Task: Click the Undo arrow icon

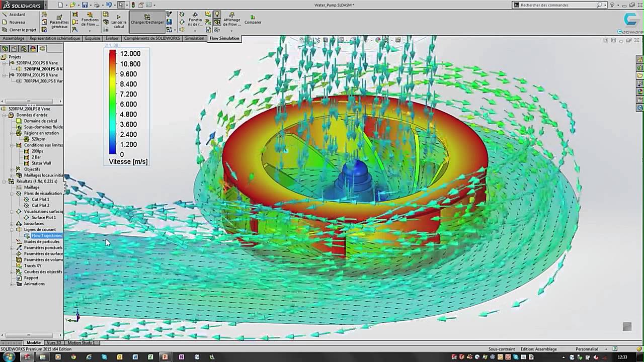Action: pos(109,5)
